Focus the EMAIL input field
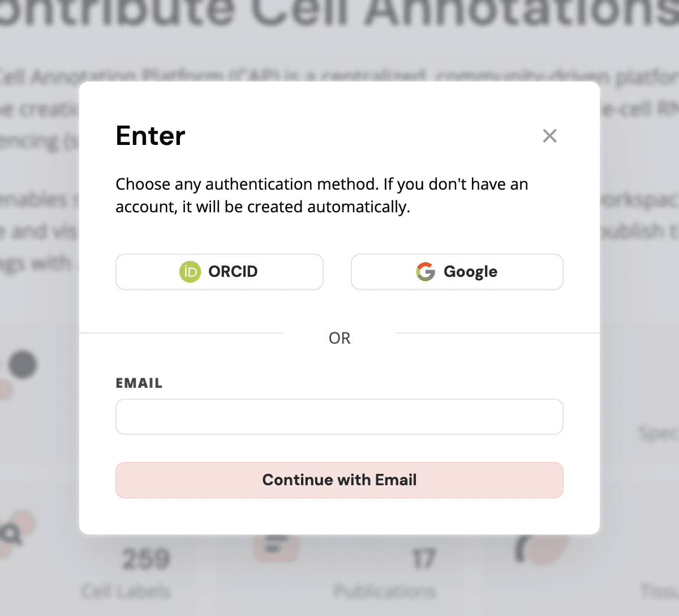The height and width of the screenshot is (616, 679). (x=339, y=417)
